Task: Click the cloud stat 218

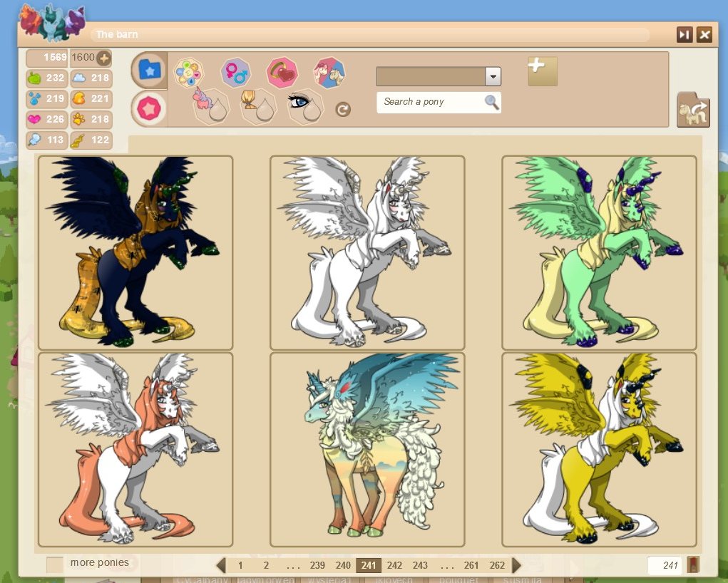Action: 91,78
